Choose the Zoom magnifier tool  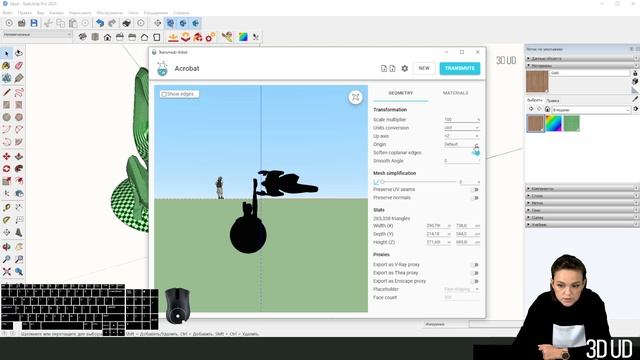click(x=7, y=259)
